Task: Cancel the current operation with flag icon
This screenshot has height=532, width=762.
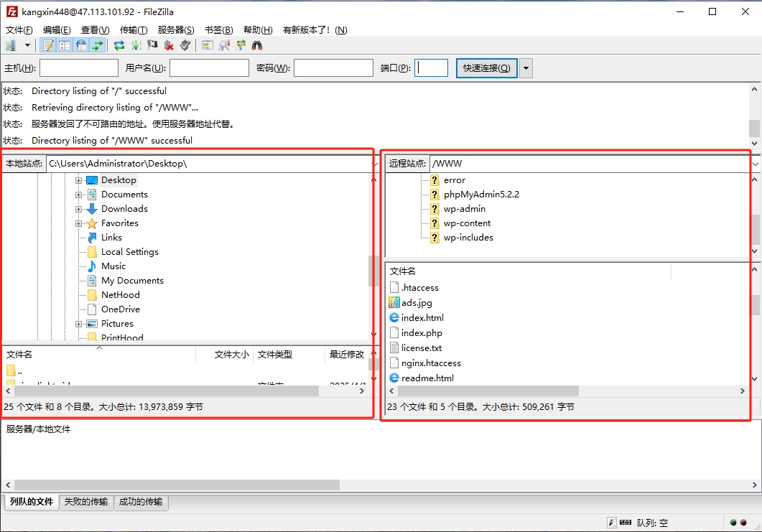Action: click(x=152, y=46)
